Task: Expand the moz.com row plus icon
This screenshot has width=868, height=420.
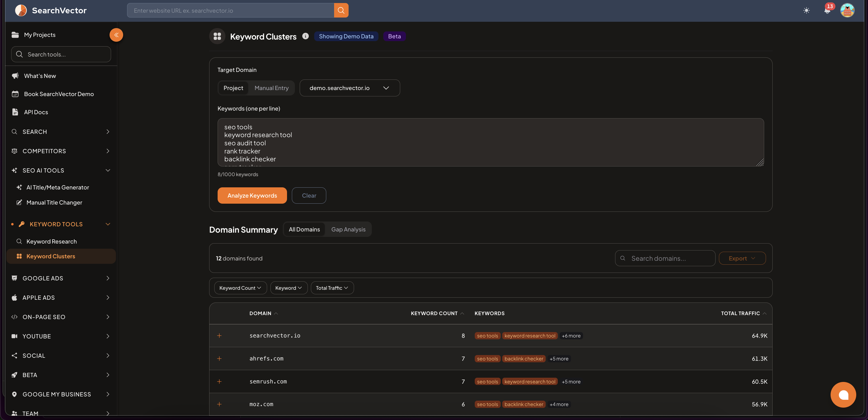Action: [219, 404]
